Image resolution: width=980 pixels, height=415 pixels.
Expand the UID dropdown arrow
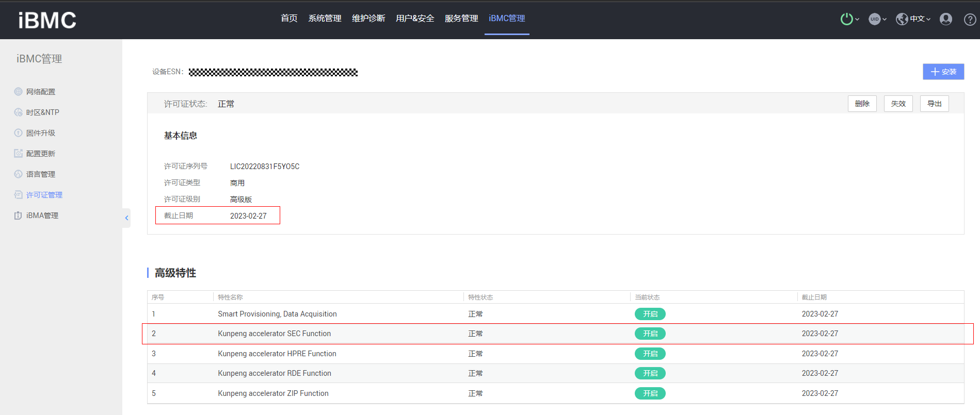click(884, 19)
